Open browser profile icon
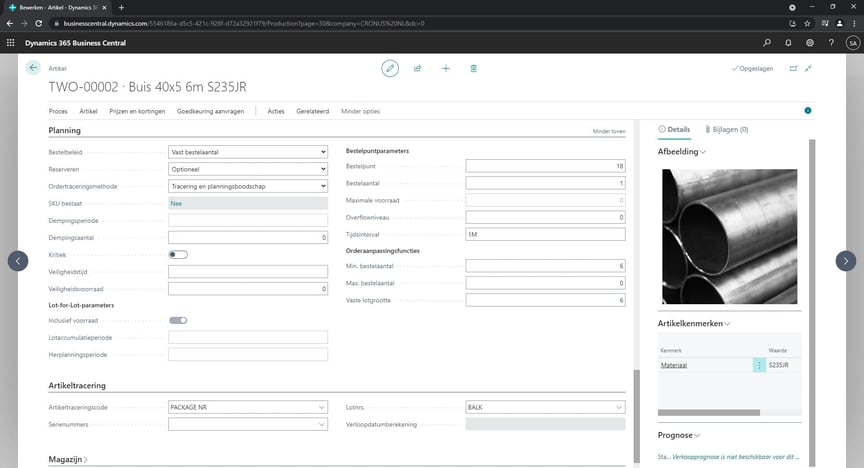The width and height of the screenshot is (864, 468). pos(839,23)
